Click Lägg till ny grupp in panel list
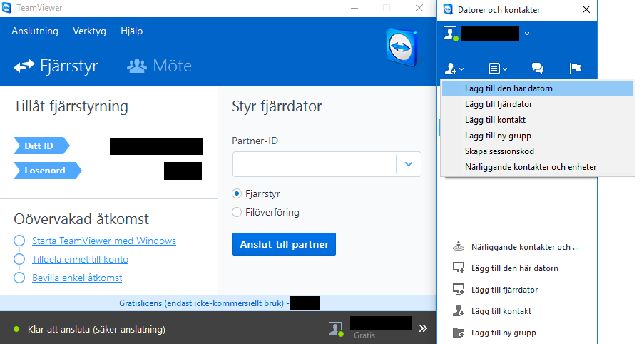The width and height of the screenshot is (644, 344). click(x=504, y=332)
